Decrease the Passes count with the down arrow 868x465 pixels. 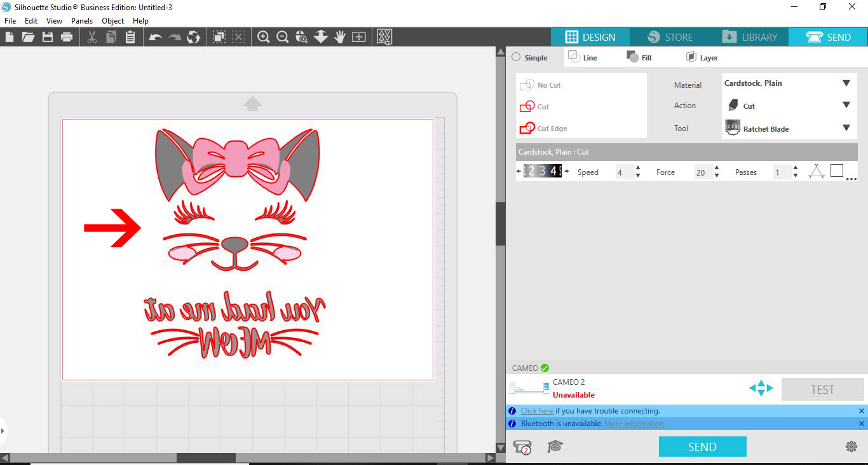(x=796, y=176)
